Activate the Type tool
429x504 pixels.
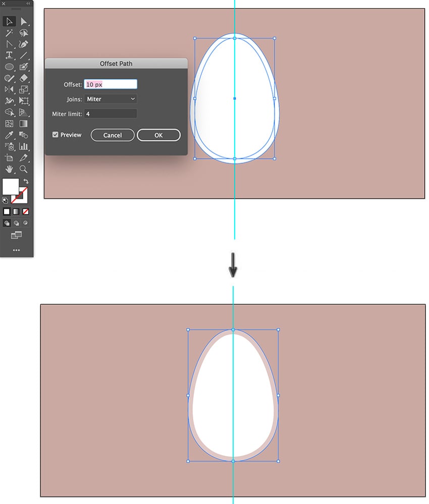9,55
